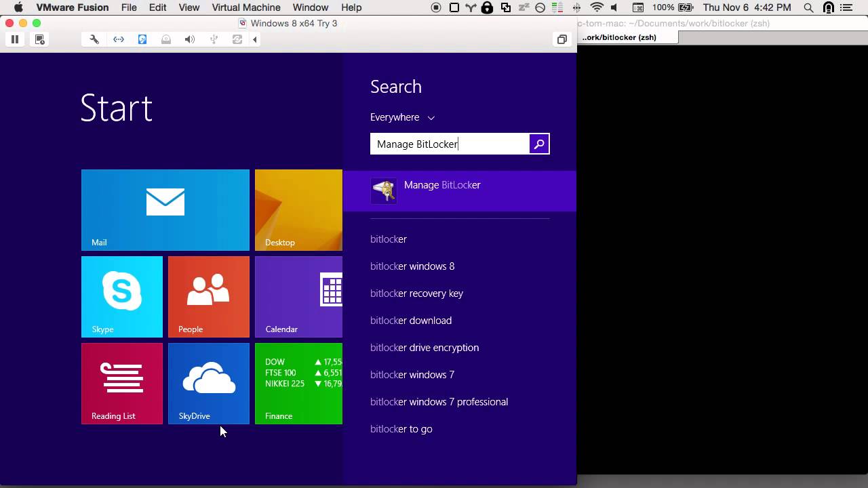Image resolution: width=868 pixels, height=488 pixels.
Task: Collapse the VMware device toolbar arrow
Action: tap(255, 39)
